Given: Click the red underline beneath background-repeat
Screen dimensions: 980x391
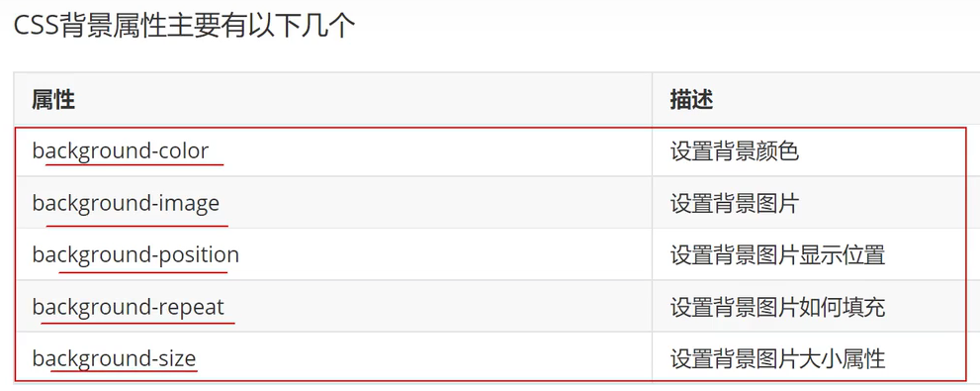Looking at the screenshot, I should click(x=138, y=323).
